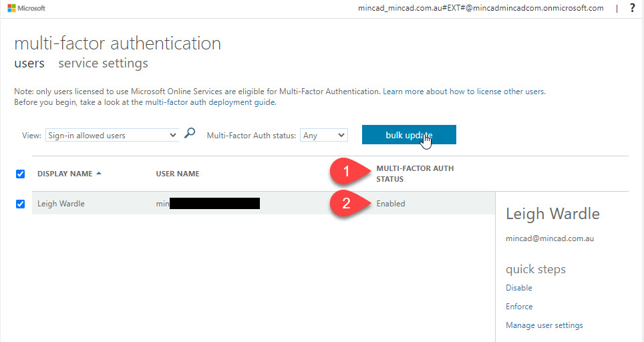Click the MULTI-FACTOR AUTH STATUS column header

[415, 174]
